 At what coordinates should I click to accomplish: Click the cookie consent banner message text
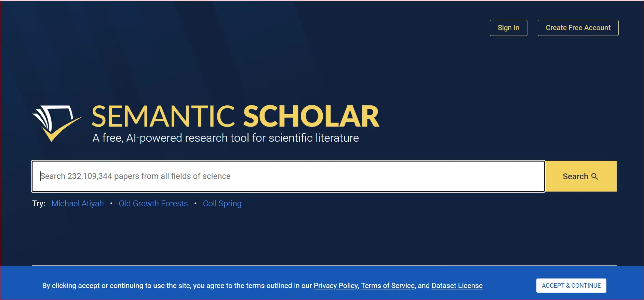pyautogui.click(x=177, y=286)
